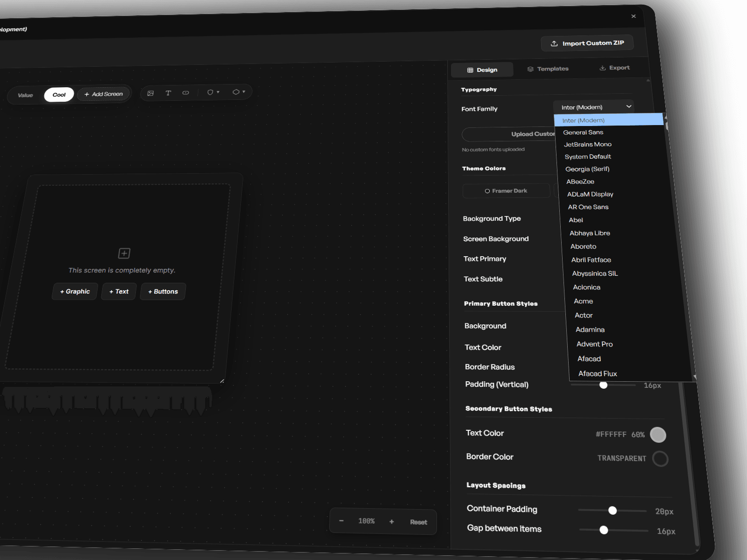Pick Adamina from the font list
The height and width of the screenshot is (560, 747).
(590, 329)
